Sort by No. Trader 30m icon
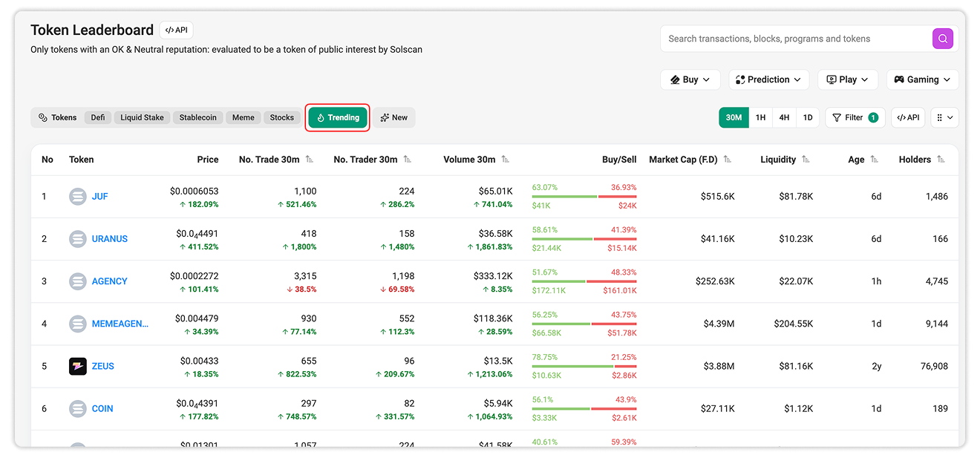Viewport: 980px width, 458px height. tap(408, 160)
